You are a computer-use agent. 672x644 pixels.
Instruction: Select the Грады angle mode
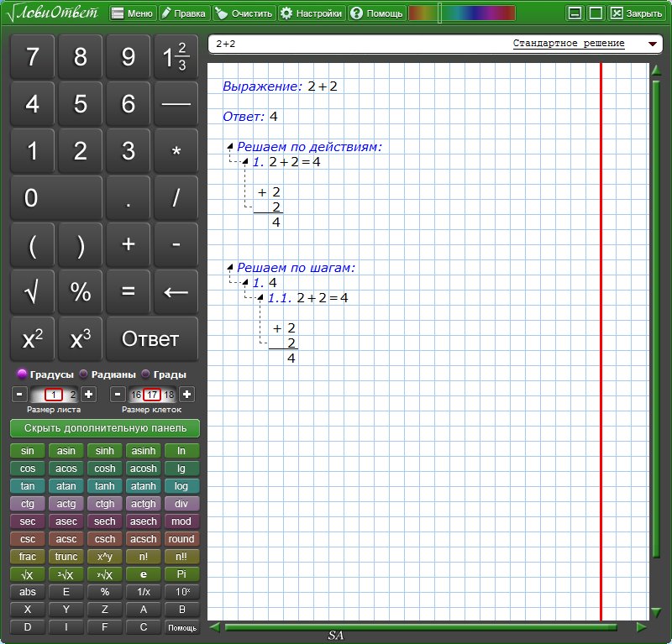click(164, 374)
